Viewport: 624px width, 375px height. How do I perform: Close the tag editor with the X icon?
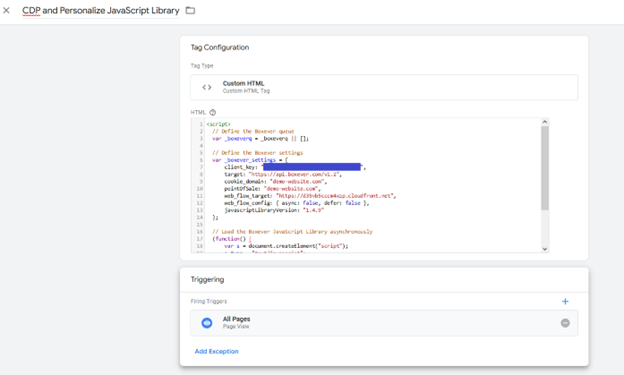pos(6,10)
